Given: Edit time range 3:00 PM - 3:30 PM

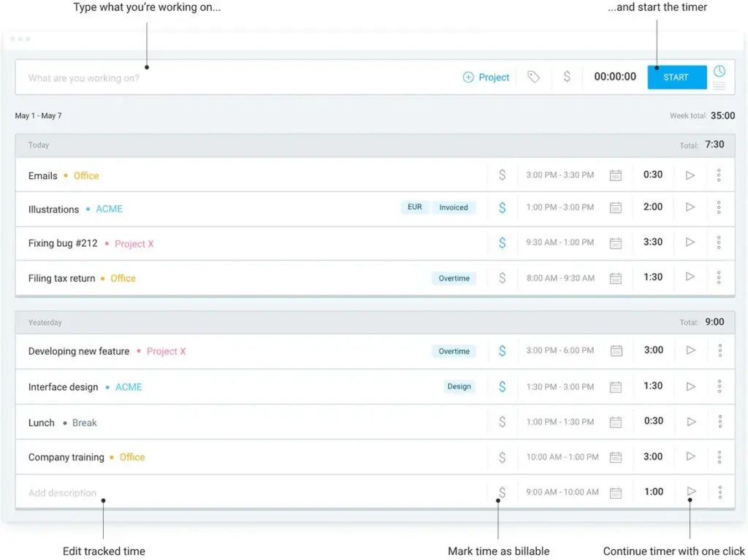Looking at the screenshot, I should point(560,175).
